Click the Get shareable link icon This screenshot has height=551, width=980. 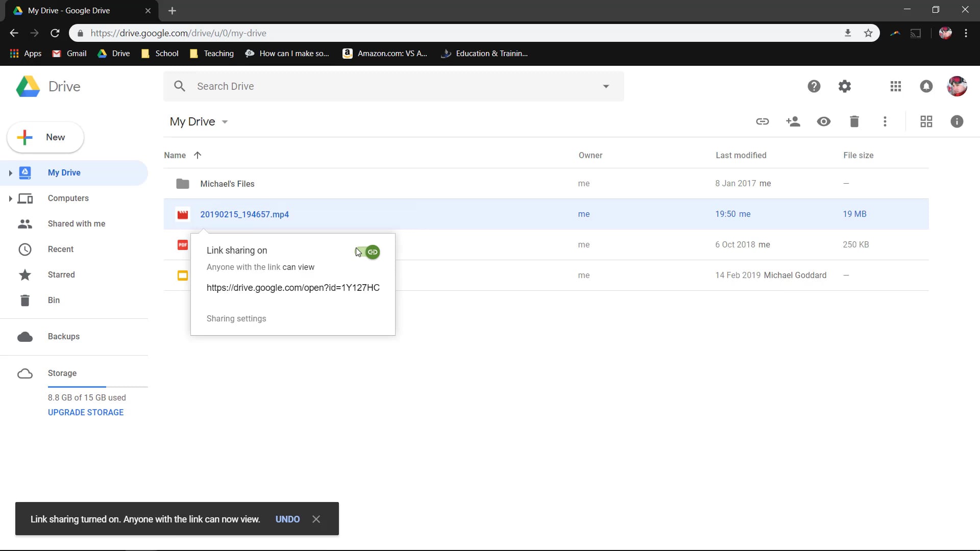(763, 122)
